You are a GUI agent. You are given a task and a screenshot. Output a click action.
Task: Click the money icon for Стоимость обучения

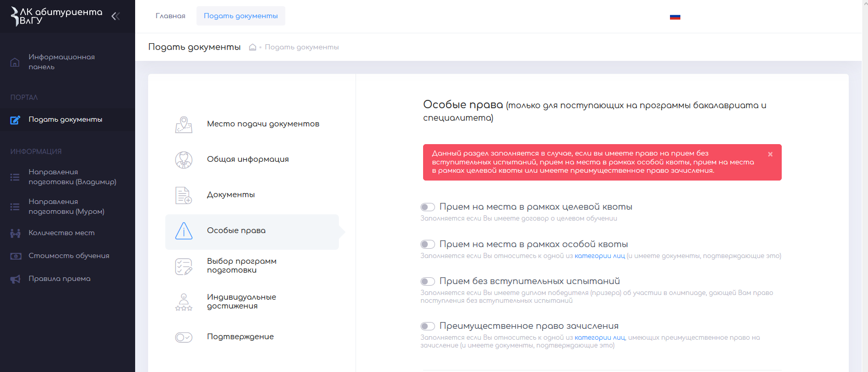coord(16,256)
